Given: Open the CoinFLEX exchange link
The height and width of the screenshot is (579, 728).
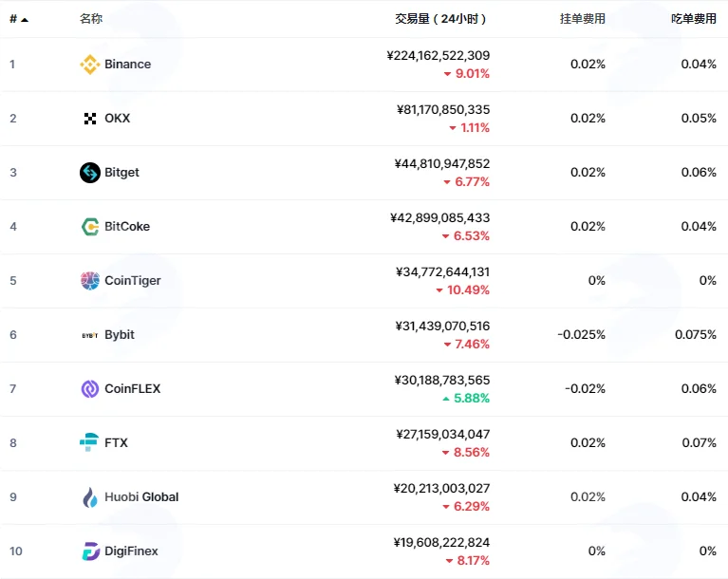Looking at the screenshot, I should (x=133, y=388).
